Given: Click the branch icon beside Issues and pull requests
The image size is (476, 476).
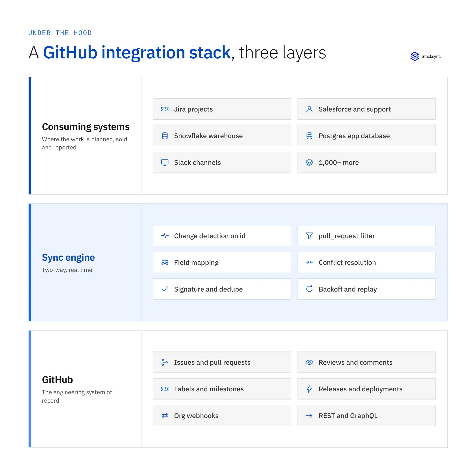Looking at the screenshot, I should pos(165,363).
